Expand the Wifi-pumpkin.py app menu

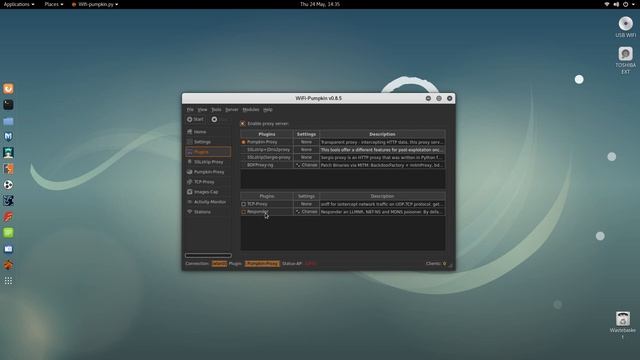click(95, 4)
